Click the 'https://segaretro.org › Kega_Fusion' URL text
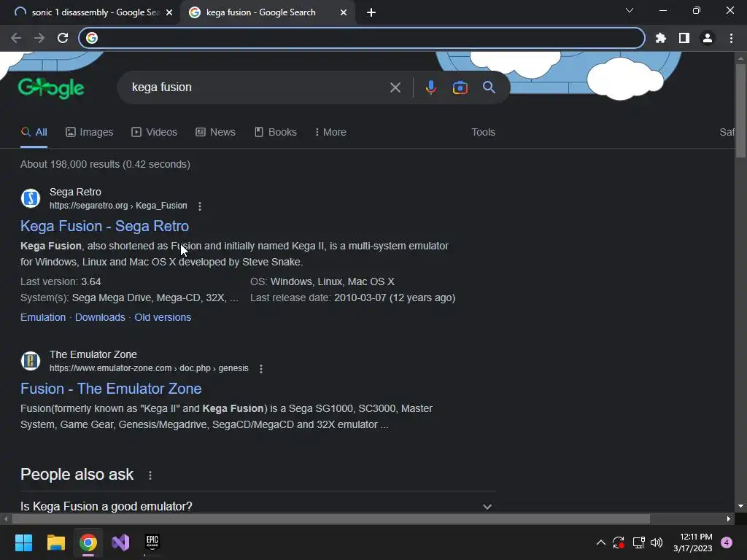Image resolution: width=747 pixels, height=560 pixels. [x=118, y=206]
